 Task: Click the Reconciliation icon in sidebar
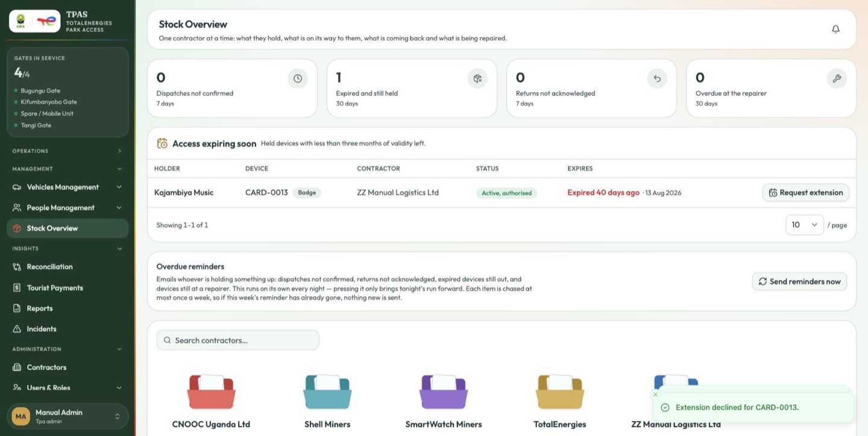tap(17, 267)
